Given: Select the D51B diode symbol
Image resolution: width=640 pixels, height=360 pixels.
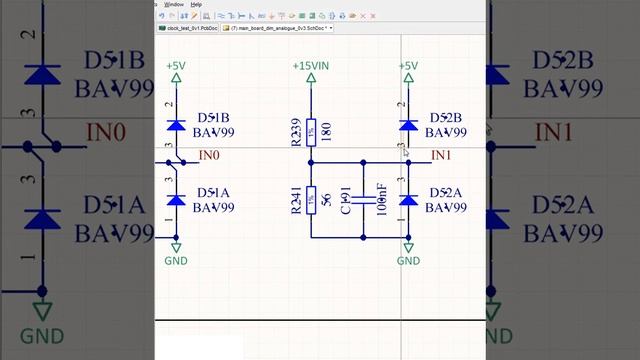Looking at the screenshot, I should tap(176, 125).
